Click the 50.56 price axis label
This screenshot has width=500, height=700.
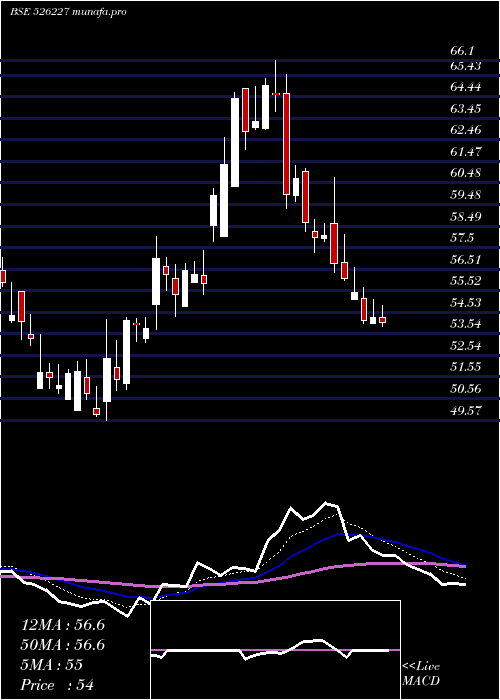466,389
